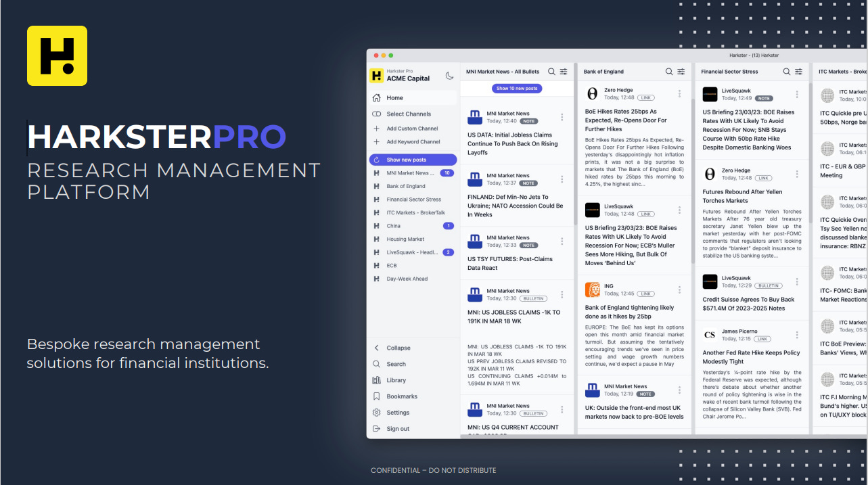
Task: Open options menu for US TSY FUTURES post
Action: [562, 241]
